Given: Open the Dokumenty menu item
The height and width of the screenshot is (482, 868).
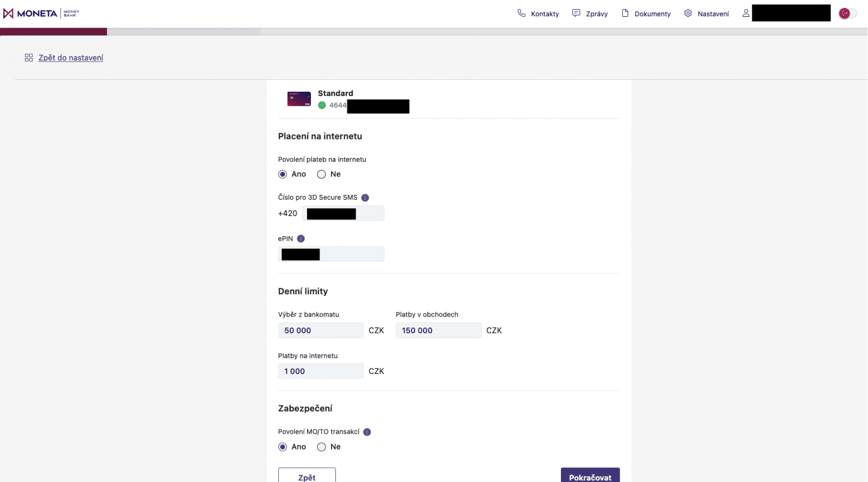Looking at the screenshot, I should click(652, 14).
